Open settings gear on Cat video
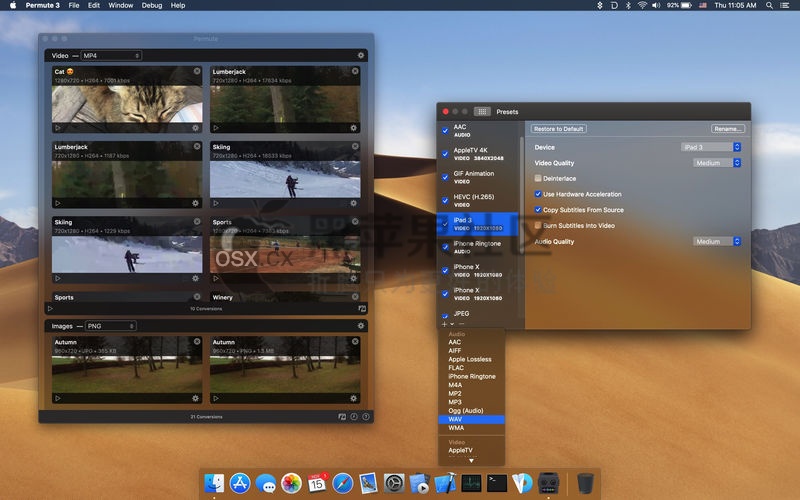 [x=195, y=128]
